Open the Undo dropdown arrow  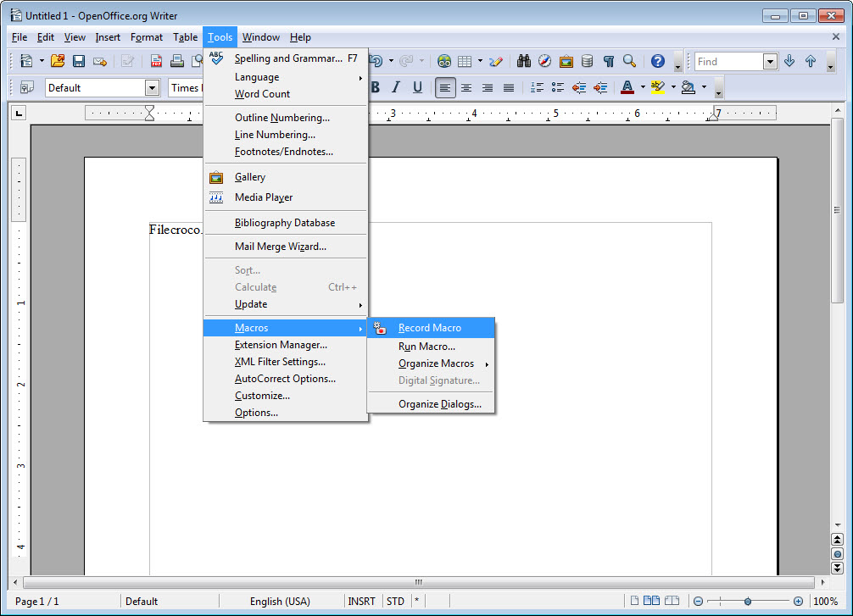391,61
